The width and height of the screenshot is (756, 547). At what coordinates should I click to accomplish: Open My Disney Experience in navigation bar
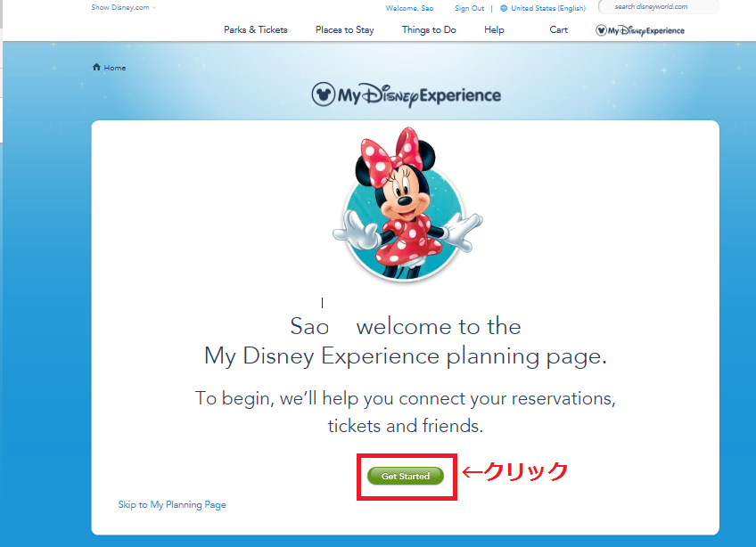[640, 31]
